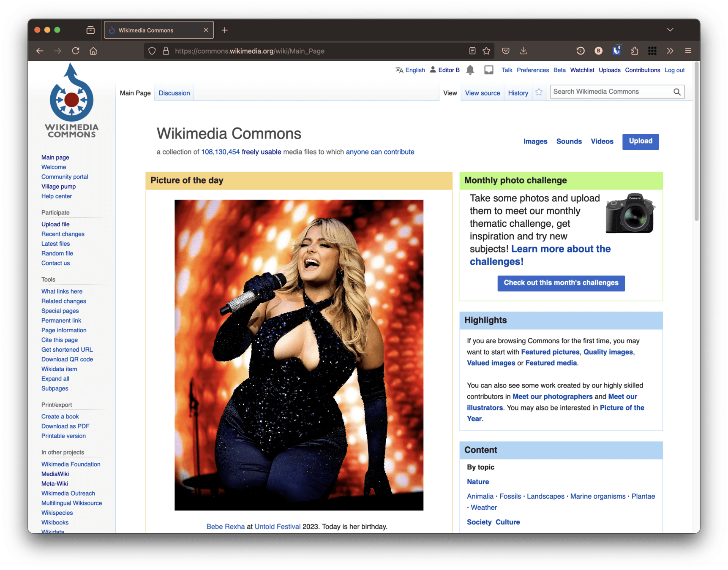Screen dimensions: 728x570
Task: List all tabs dropdown chevron
Action: (x=670, y=30)
